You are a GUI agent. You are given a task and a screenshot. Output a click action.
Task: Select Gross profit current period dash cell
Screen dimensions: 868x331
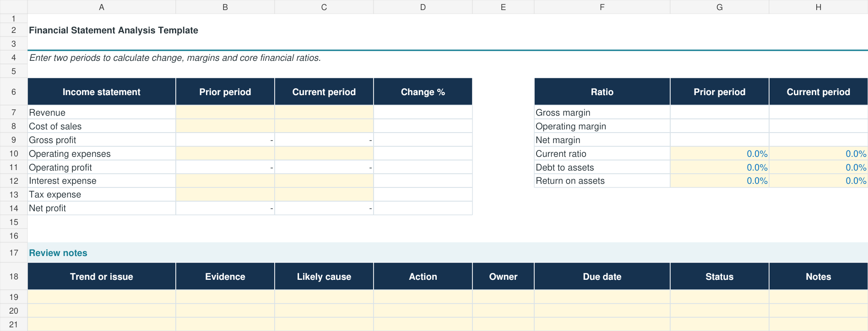(324, 140)
